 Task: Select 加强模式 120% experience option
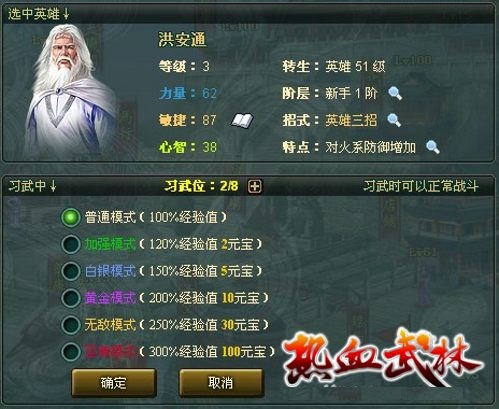pyautogui.click(x=71, y=244)
